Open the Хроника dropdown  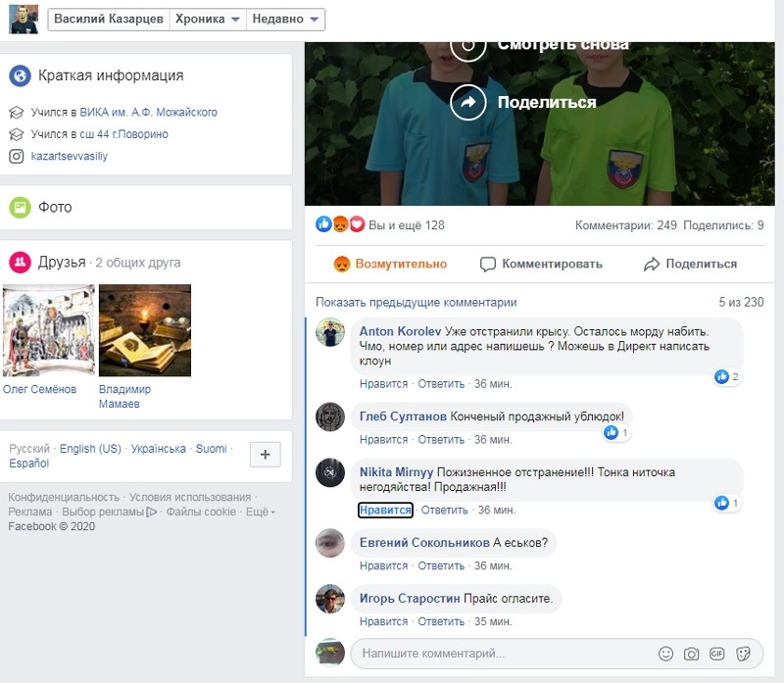pos(207,20)
